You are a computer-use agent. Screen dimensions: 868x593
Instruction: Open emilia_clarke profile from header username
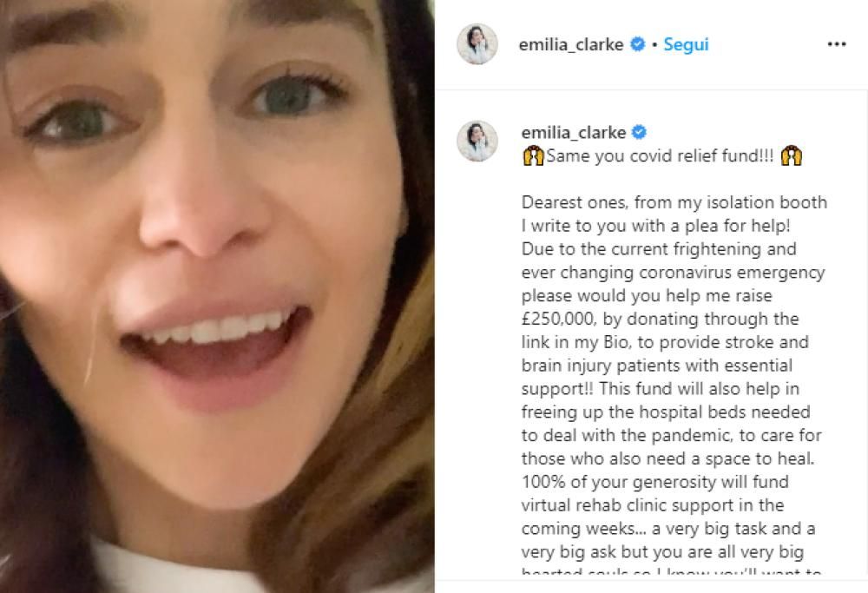coord(572,45)
